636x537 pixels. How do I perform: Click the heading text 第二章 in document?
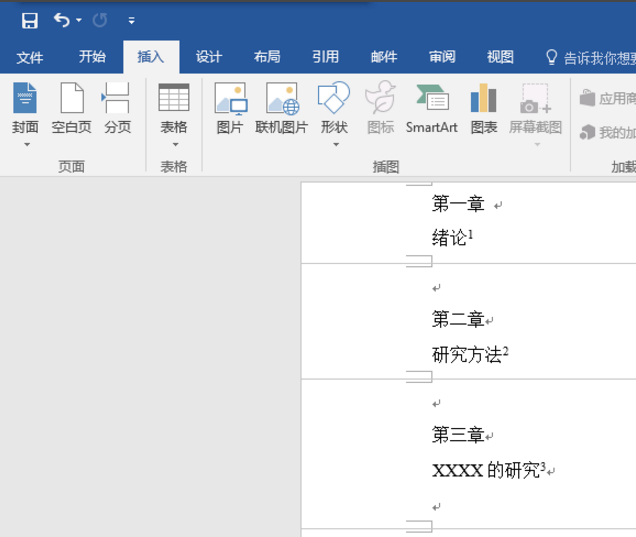tap(457, 320)
